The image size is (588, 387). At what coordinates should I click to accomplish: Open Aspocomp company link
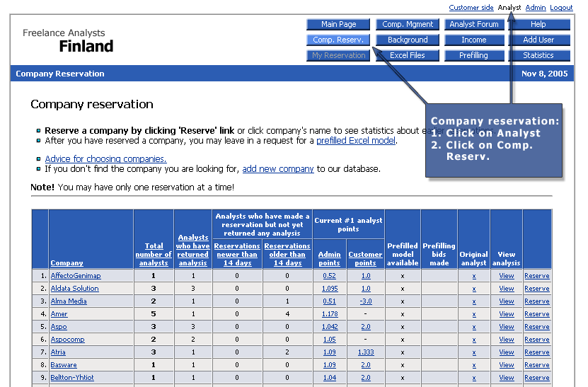pyautogui.click(x=67, y=340)
